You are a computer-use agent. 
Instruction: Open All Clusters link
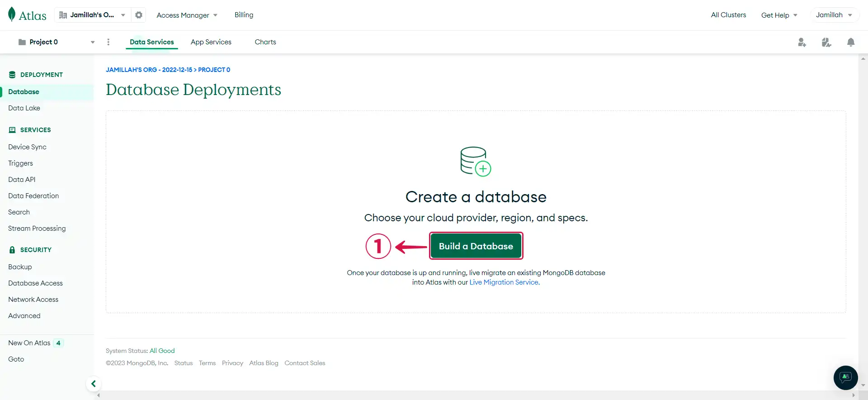[x=728, y=15]
